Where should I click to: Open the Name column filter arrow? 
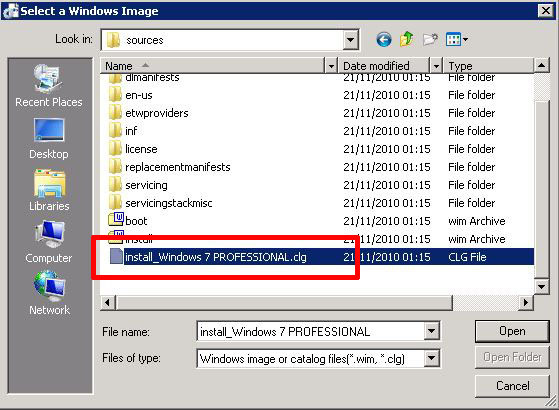[331, 66]
